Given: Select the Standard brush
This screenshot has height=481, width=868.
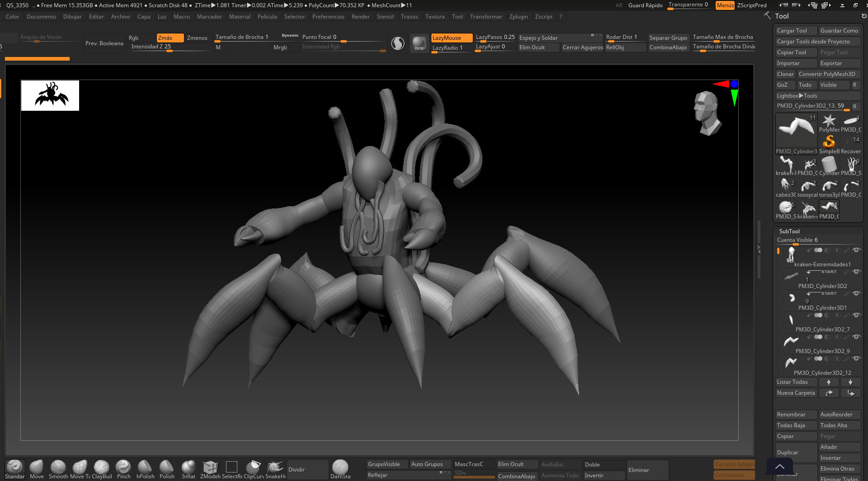Looking at the screenshot, I should tap(14, 469).
